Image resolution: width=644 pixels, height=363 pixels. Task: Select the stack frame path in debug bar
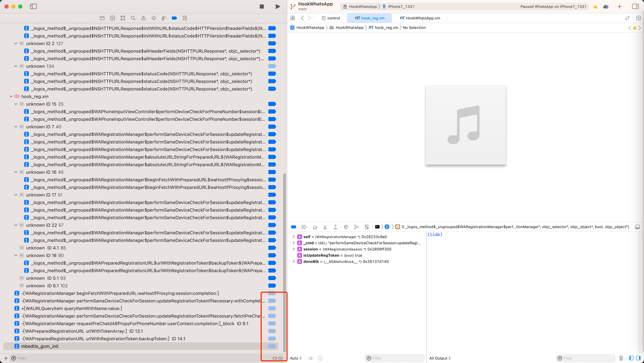click(512, 227)
